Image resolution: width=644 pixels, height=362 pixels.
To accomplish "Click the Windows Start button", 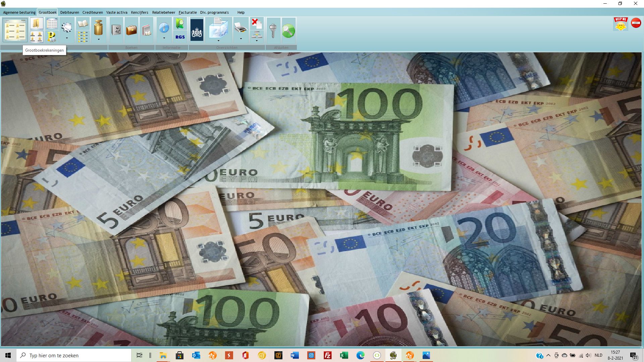I will (x=8, y=355).
